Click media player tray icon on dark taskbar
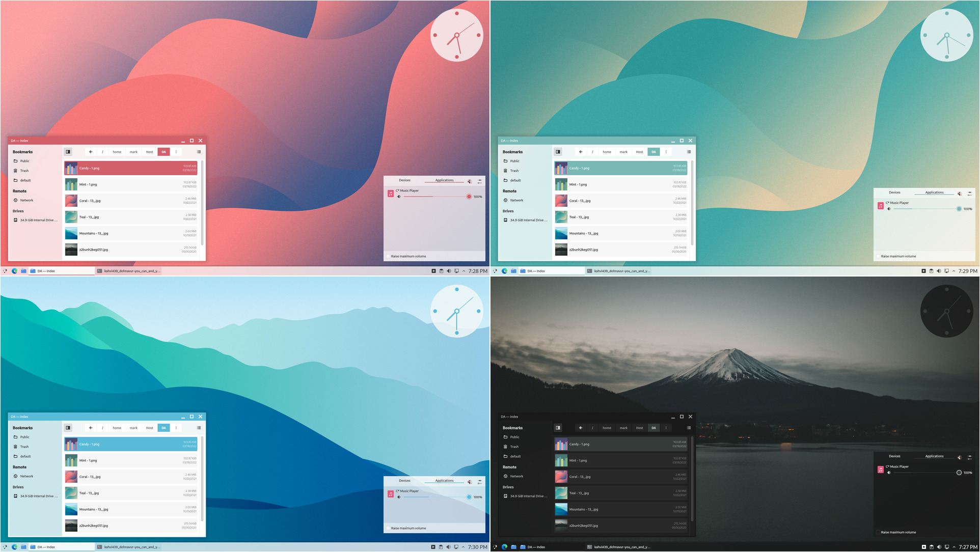 (x=923, y=547)
